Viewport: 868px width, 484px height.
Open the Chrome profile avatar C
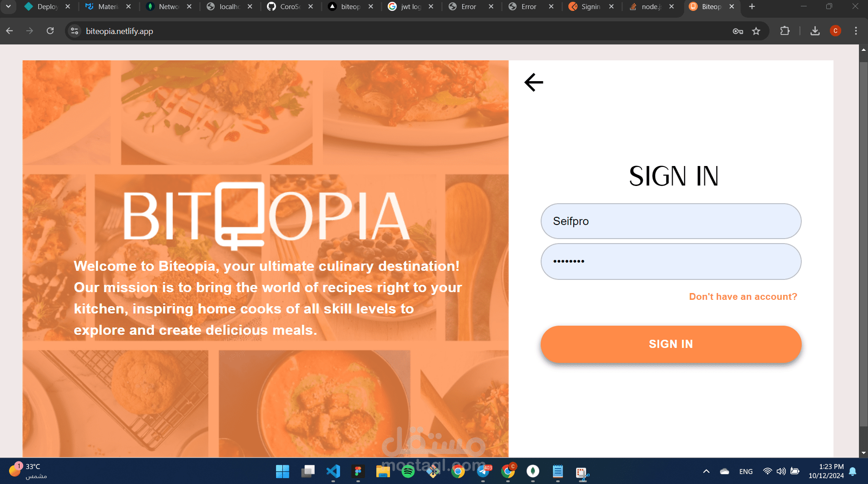point(835,31)
